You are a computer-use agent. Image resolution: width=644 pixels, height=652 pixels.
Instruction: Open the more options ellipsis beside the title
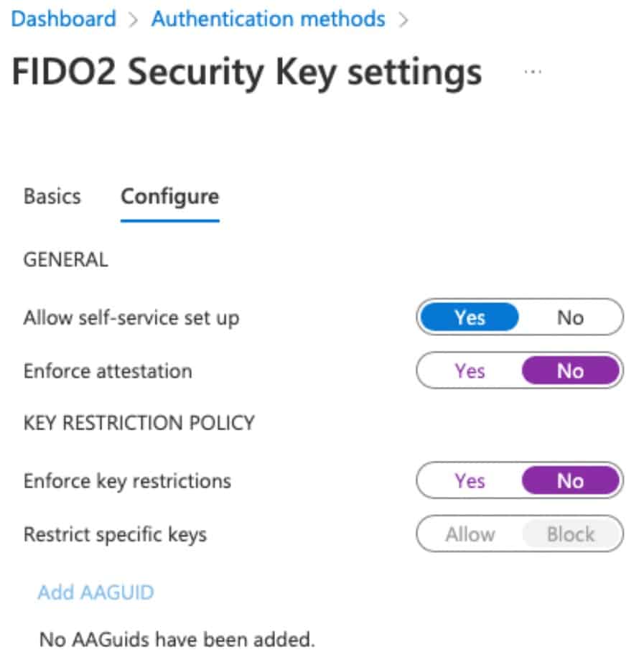(x=533, y=73)
